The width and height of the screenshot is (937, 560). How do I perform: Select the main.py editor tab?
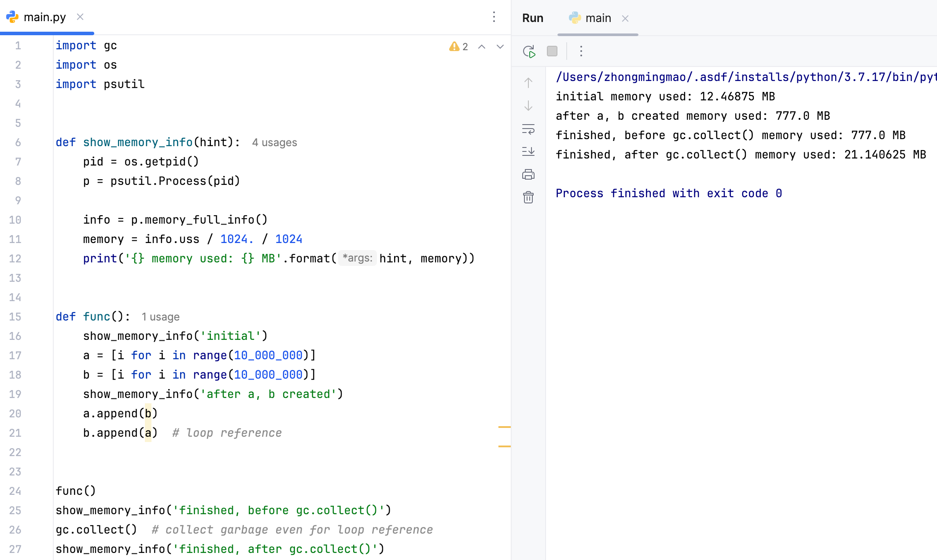pyautogui.click(x=44, y=17)
